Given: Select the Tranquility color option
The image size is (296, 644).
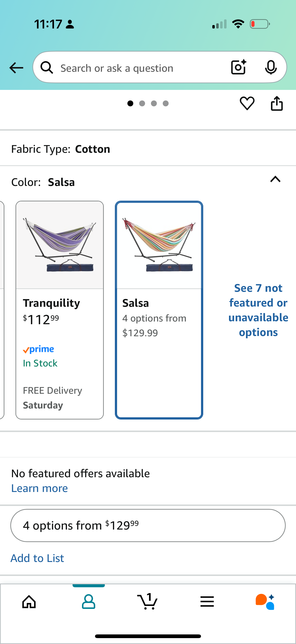Looking at the screenshot, I should [x=59, y=309].
